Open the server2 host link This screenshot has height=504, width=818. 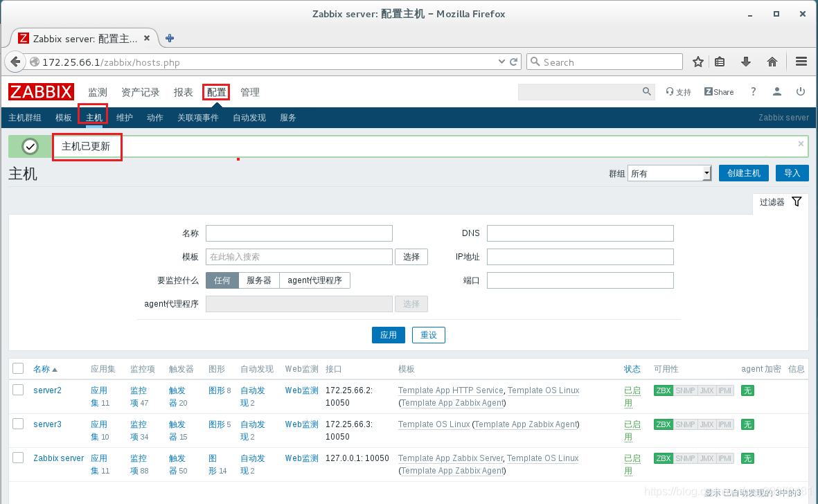point(48,390)
